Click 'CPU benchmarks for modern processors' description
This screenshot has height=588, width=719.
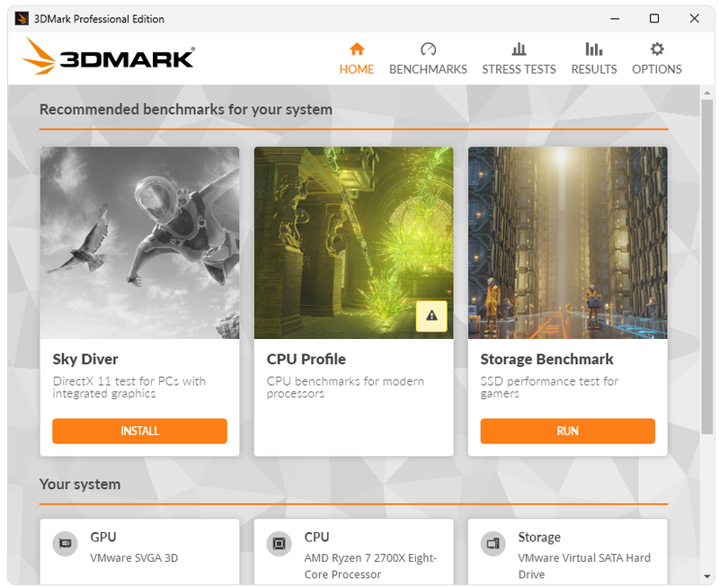345,388
